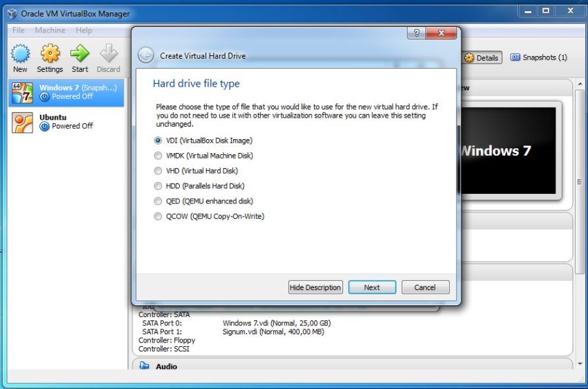Click Signum.vdi storage entry
Screen dimensions: 588x389
273,332
